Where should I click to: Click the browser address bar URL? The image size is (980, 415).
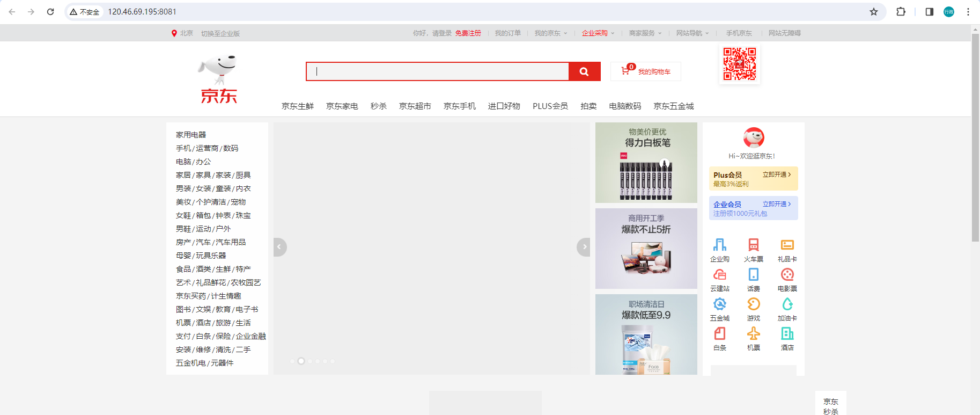[x=142, y=12]
